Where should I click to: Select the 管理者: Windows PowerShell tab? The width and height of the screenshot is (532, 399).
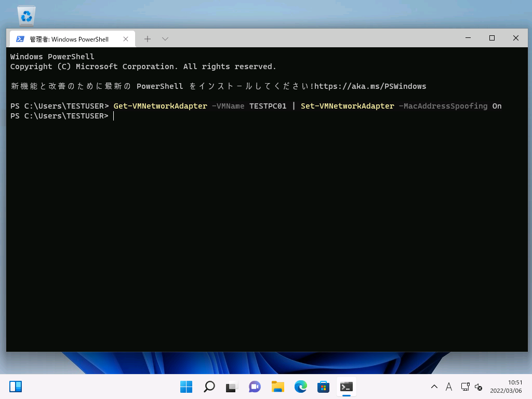(68, 39)
